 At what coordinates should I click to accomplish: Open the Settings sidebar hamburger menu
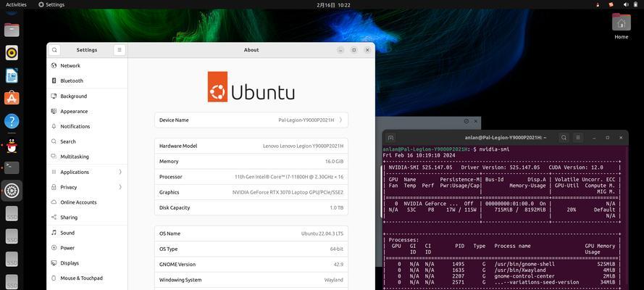click(120, 50)
